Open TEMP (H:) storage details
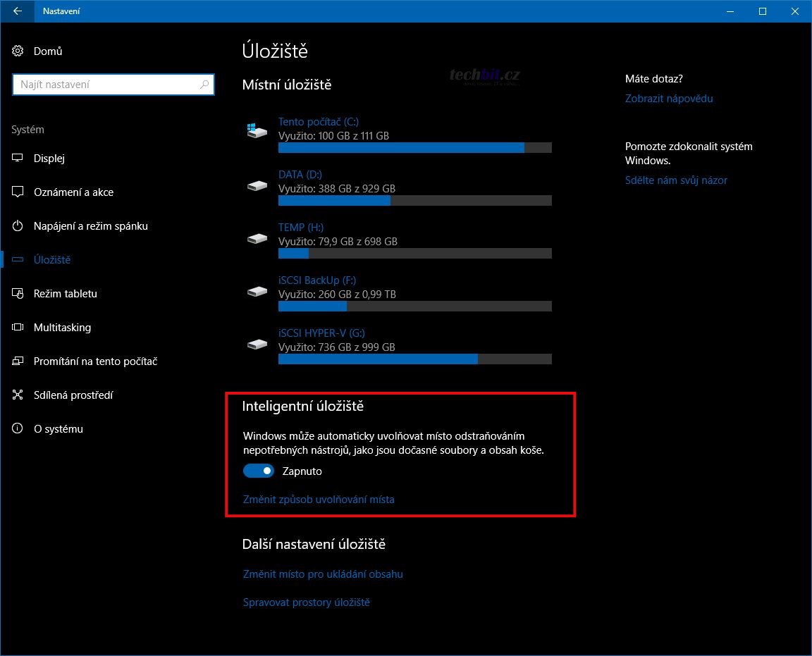The image size is (812, 656). pyautogui.click(x=300, y=228)
